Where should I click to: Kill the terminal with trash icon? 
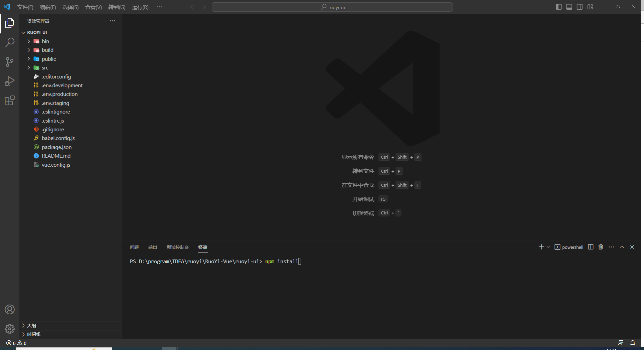(601, 247)
